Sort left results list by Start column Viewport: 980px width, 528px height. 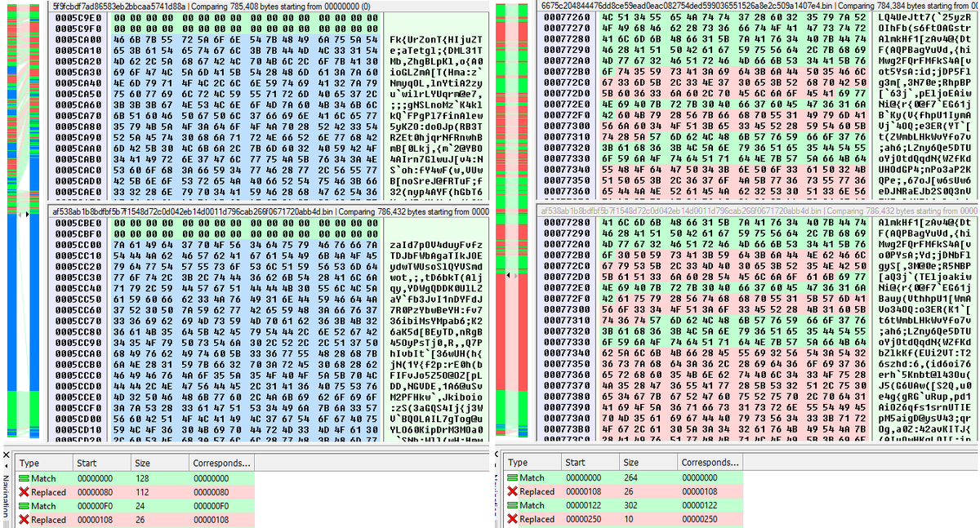click(101, 462)
